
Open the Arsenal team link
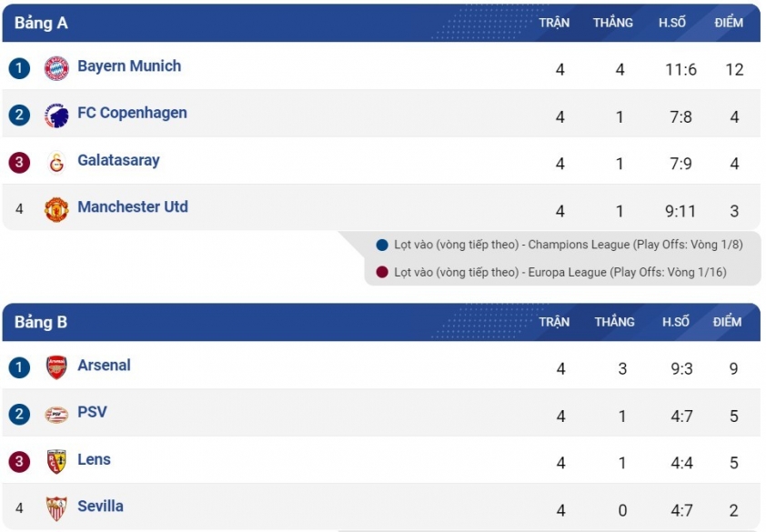click(104, 365)
